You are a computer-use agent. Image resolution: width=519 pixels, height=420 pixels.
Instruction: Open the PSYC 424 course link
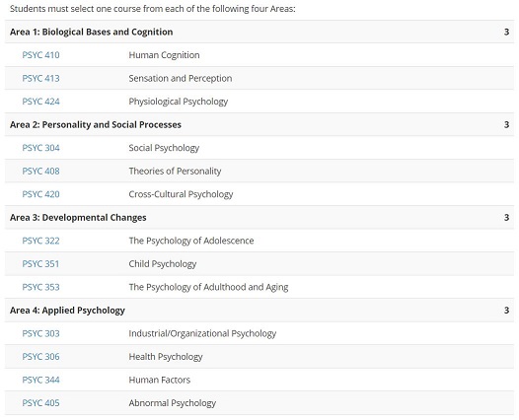point(40,102)
